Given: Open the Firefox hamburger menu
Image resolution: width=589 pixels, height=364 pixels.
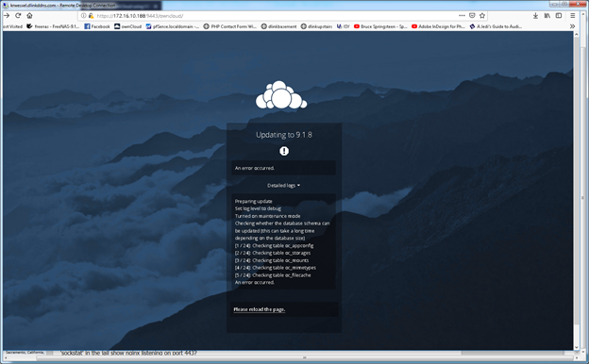Looking at the screenshot, I should pyautogui.click(x=572, y=15).
